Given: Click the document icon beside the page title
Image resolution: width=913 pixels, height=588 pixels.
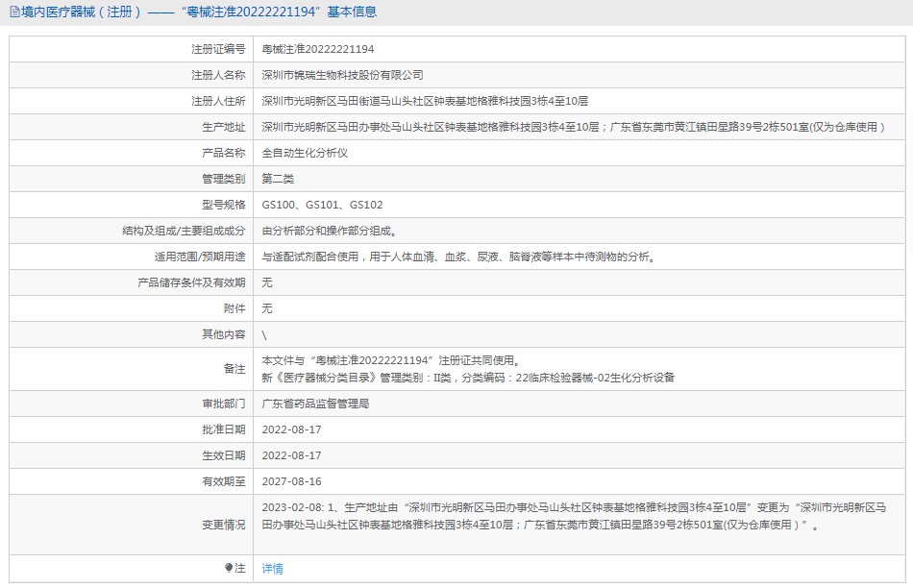Looking at the screenshot, I should click(13, 12).
